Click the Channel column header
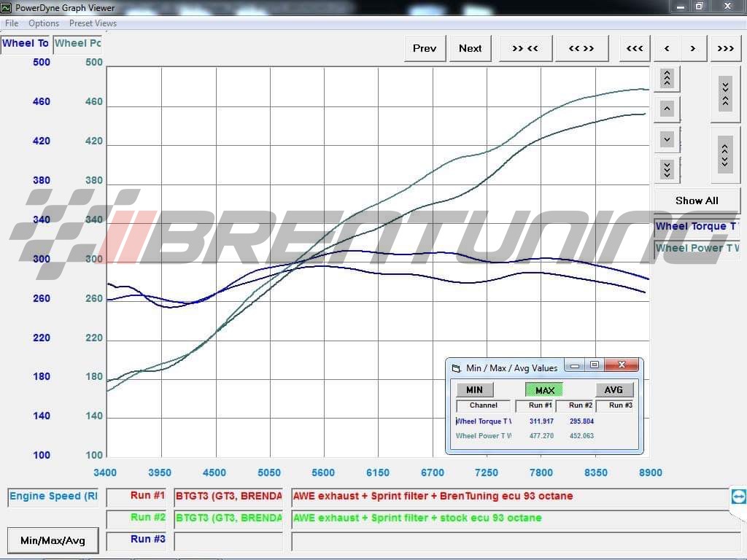Screen dimensions: 747x560 [483, 405]
